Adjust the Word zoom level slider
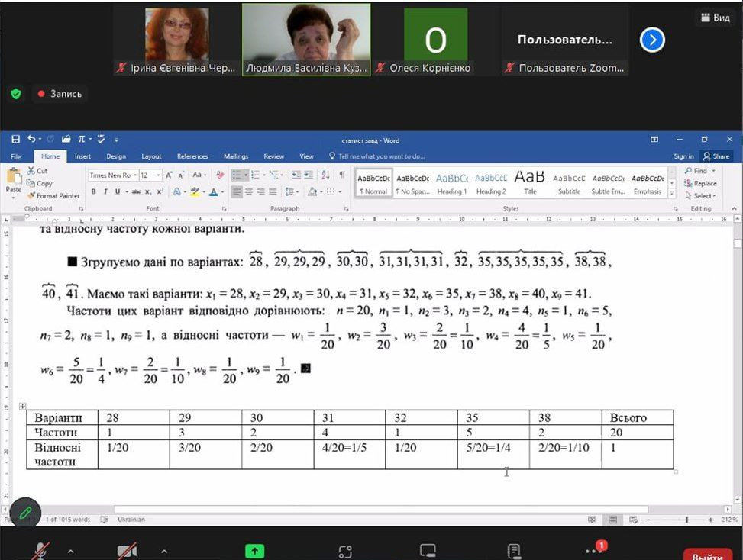 click(686, 520)
